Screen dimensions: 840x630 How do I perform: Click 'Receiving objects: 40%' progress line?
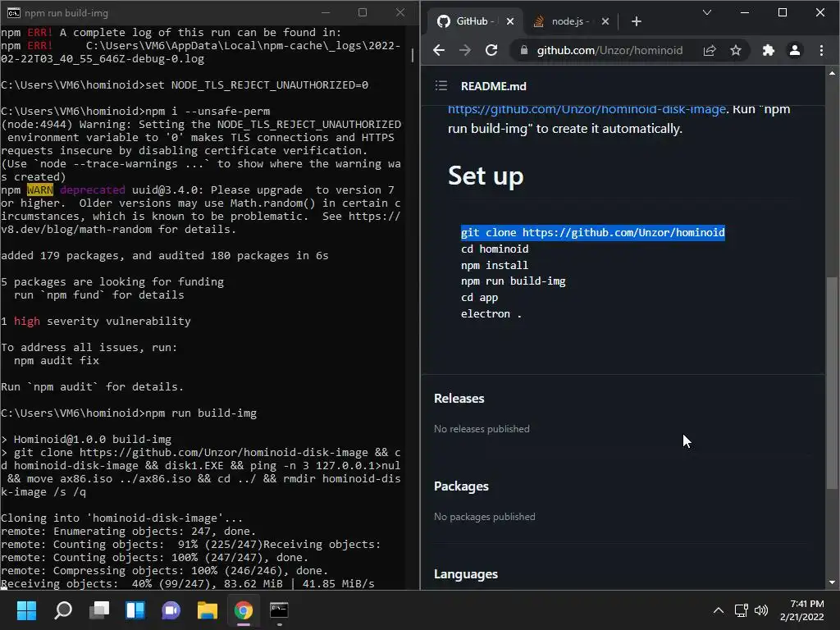(x=188, y=584)
